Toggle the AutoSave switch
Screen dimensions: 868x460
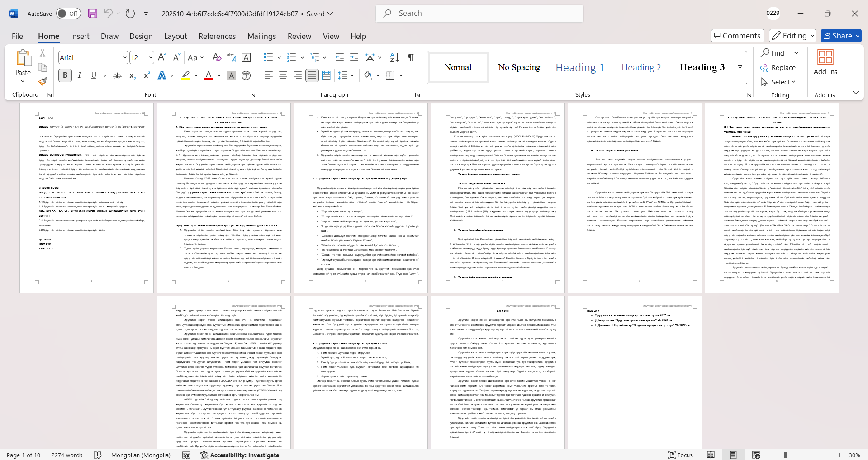[68, 14]
